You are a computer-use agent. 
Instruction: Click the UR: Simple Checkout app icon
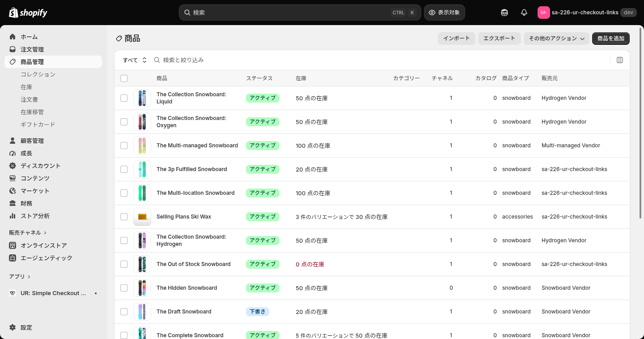[x=13, y=293]
